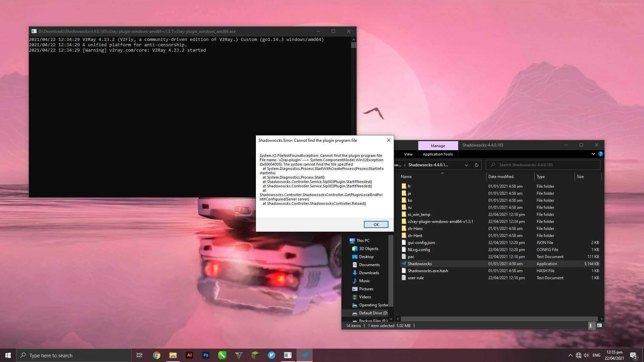Launch Google Chrome from the taskbar
This screenshot has width=644, height=362.
click(x=156, y=355)
